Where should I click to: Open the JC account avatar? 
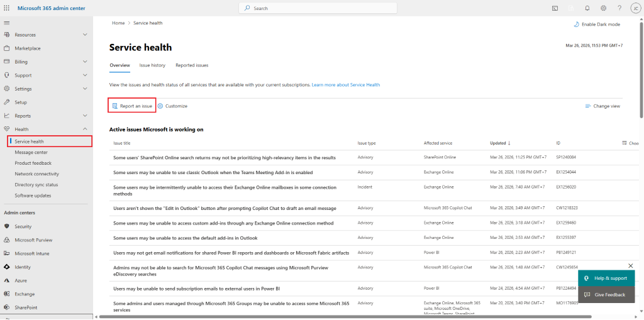coord(635,8)
